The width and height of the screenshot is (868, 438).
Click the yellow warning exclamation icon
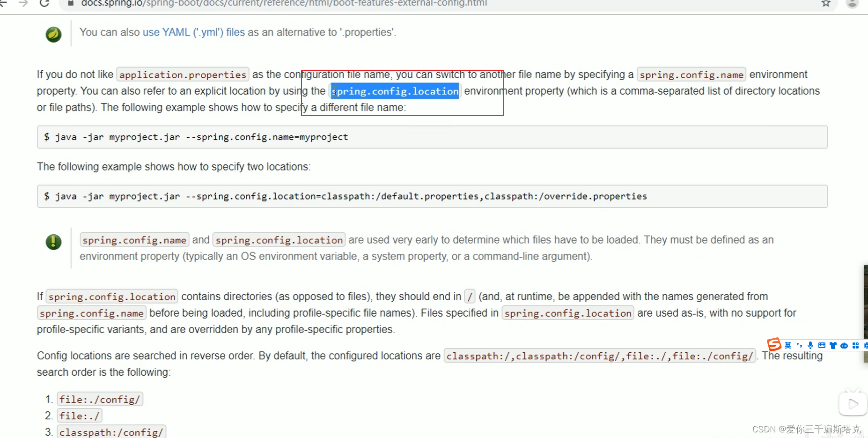53,243
